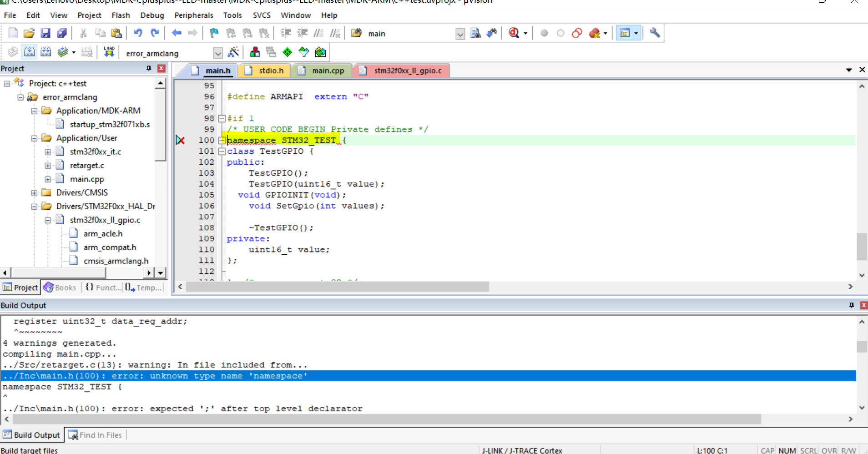Open the Peripherals menu
Image resolution: width=868 pixels, height=454 pixels.
point(193,15)
